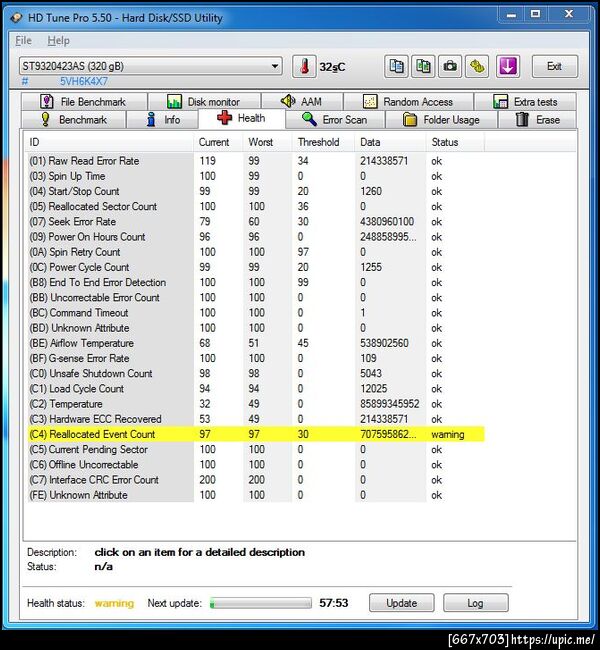
Task: Switch to the Erase tab
Action: 537,120
